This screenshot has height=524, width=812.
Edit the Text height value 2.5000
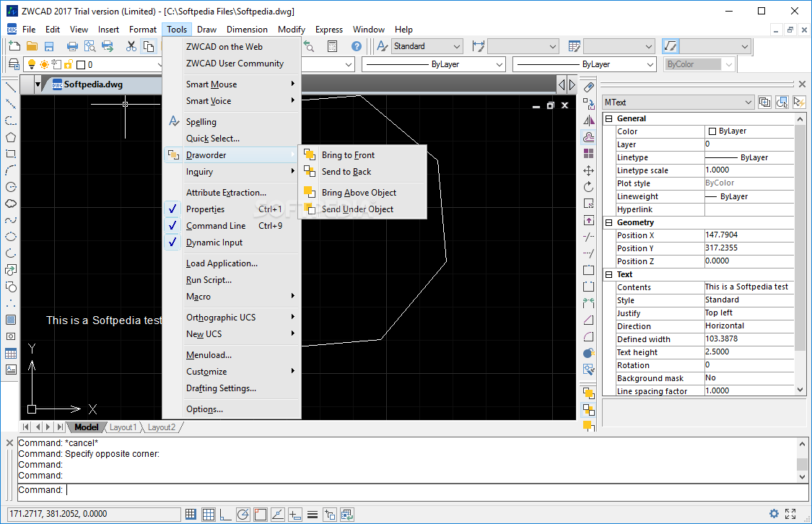point(748,352)
